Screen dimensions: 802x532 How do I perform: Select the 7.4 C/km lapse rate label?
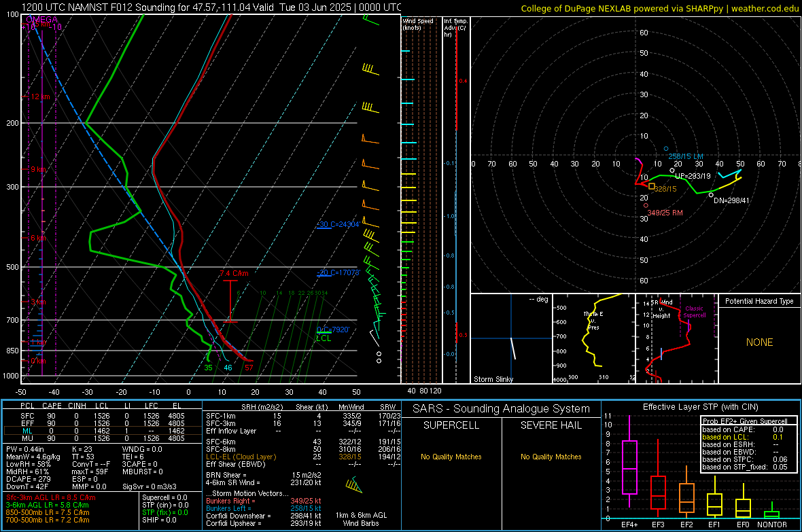(x=234, y=273)
